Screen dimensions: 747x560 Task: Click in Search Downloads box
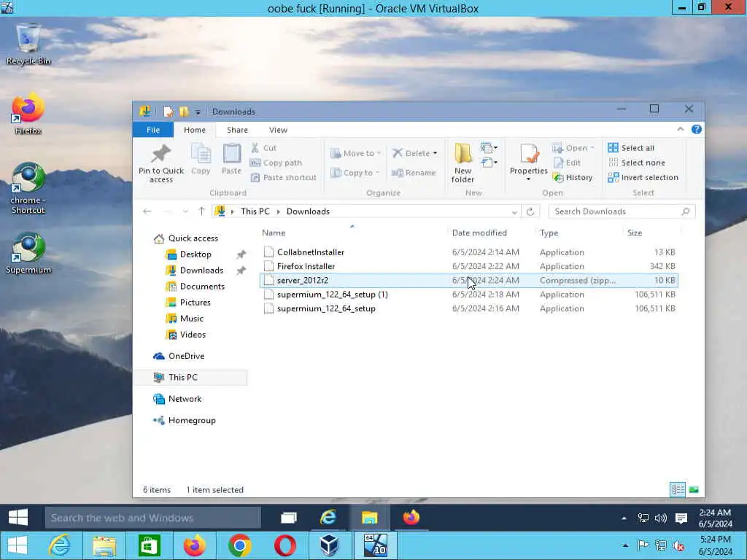pos(622,211)
